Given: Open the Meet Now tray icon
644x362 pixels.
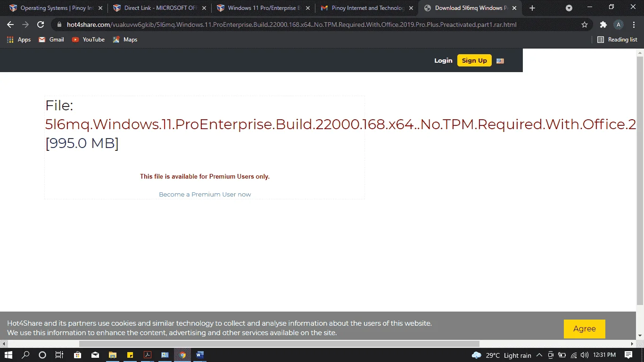Looking at the screenshot, I should coord(550,355).
